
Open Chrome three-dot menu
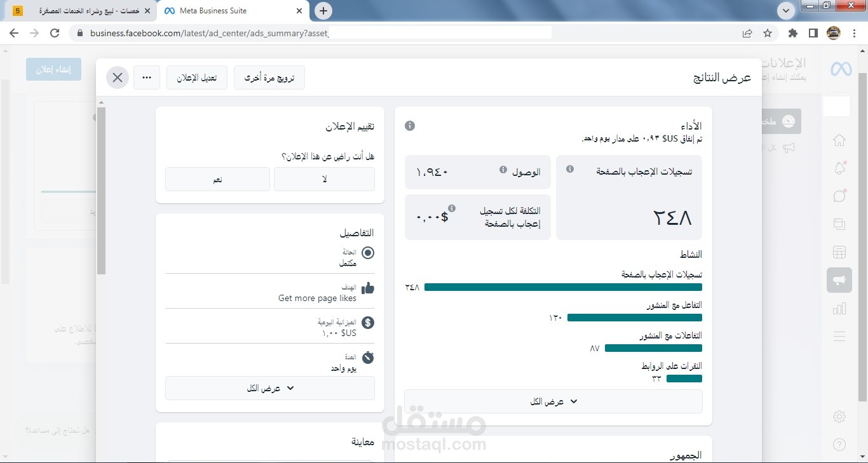tap(855, 33)
